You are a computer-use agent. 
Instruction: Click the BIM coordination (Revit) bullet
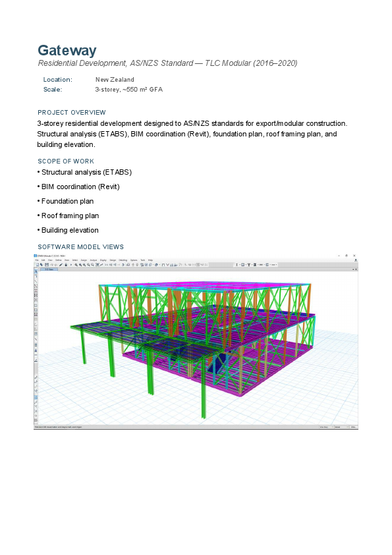78,187
